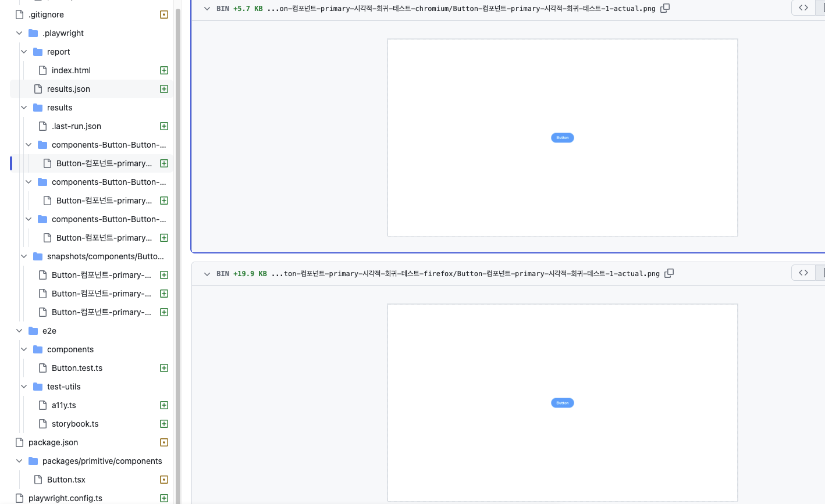Click added-file badge next to index.html

click(164, 70)
